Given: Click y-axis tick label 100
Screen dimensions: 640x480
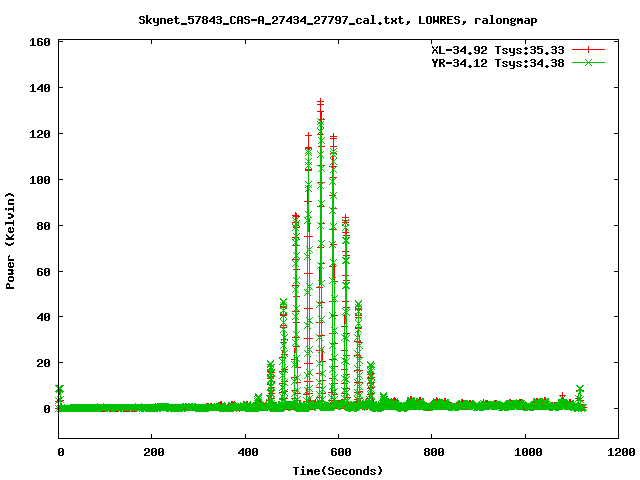Looking at the screenshot, I should (x=40, y=180).
